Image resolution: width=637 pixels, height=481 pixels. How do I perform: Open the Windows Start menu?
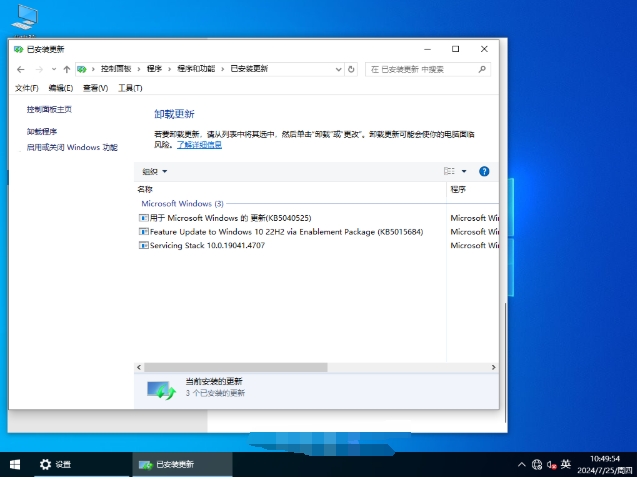pos(15,465)
